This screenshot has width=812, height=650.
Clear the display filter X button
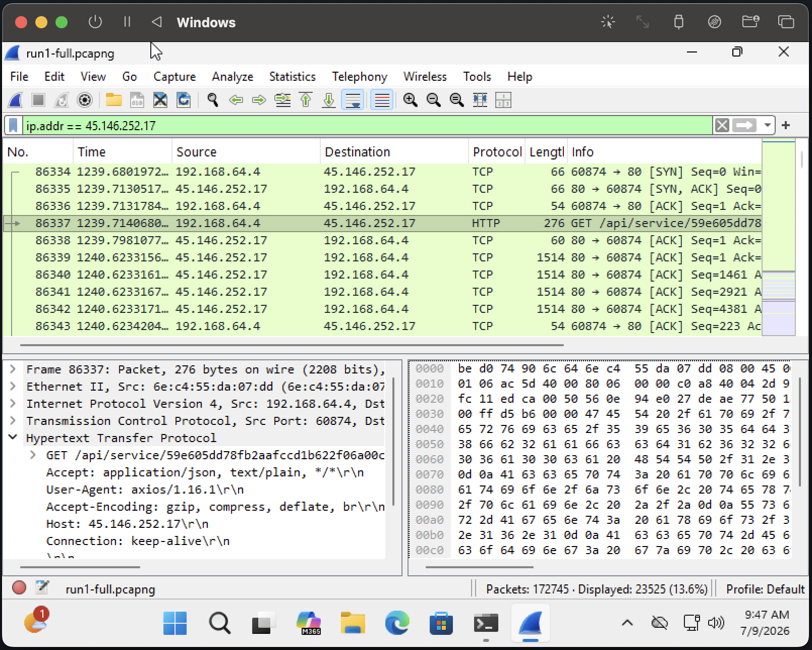tap(722, 125)
